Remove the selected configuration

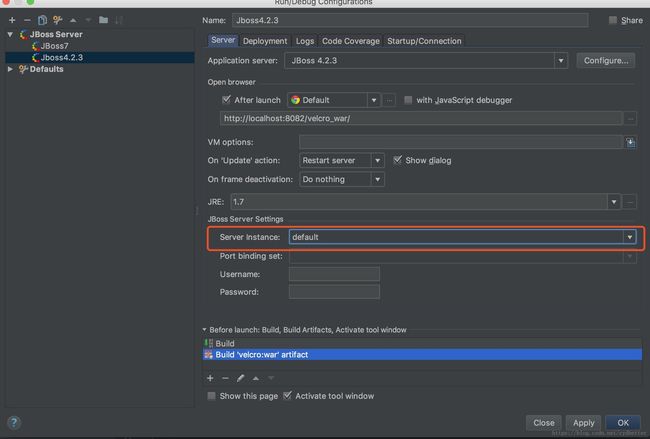[x=27, y=20]
